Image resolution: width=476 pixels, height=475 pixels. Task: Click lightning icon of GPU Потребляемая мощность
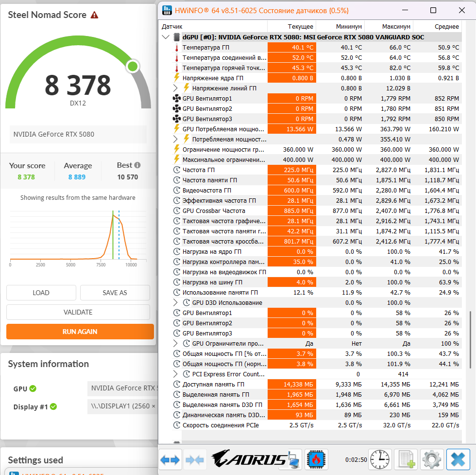click(x=176, y=129)
